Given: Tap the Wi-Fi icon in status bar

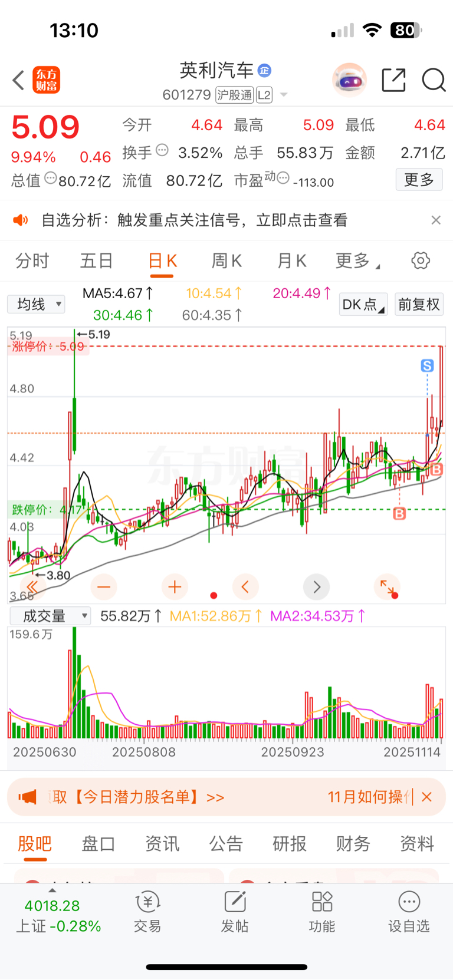Looking at the screenshot, I should (372, 30).
